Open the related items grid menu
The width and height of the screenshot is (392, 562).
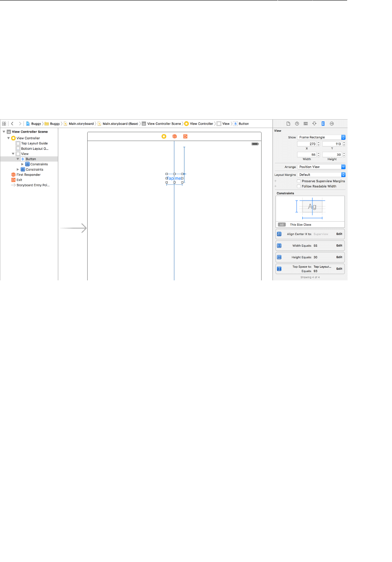coord(4,124)
